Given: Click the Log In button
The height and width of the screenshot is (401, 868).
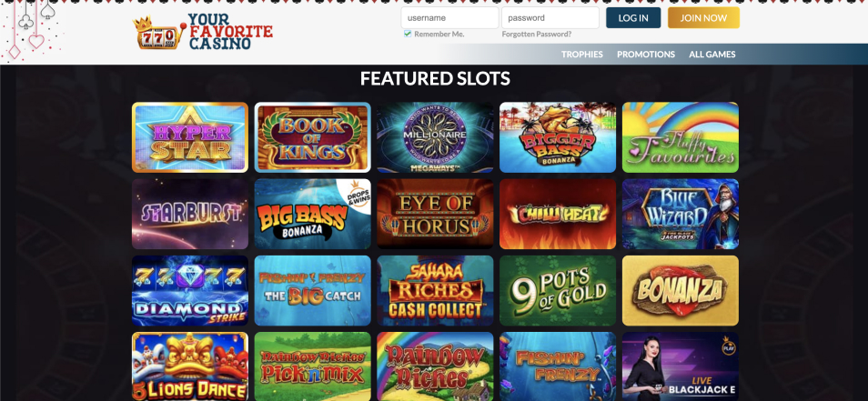Looking at the screenshot, I should pos(633,17).
